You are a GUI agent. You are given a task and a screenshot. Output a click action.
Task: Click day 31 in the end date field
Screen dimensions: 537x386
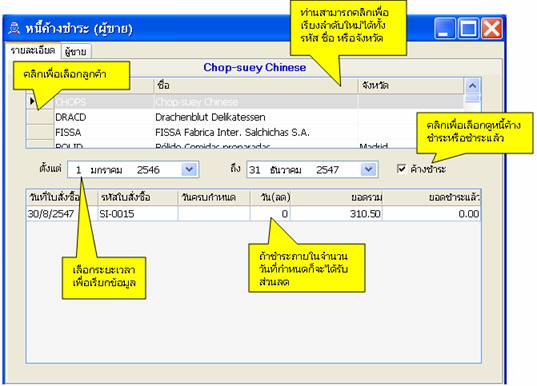click(x=254, y=170)
